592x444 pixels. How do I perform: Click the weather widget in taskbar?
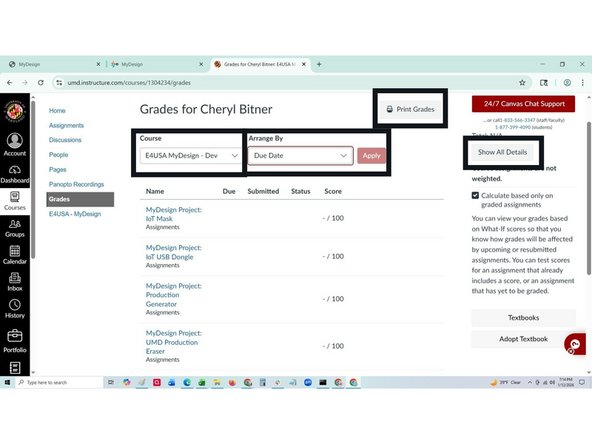point(505,382)
